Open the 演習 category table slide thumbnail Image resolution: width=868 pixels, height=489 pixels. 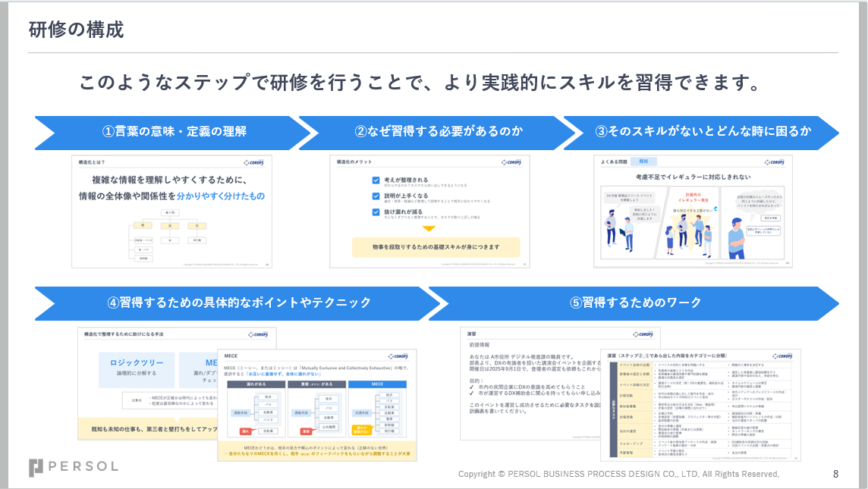(x=700, y=406)
